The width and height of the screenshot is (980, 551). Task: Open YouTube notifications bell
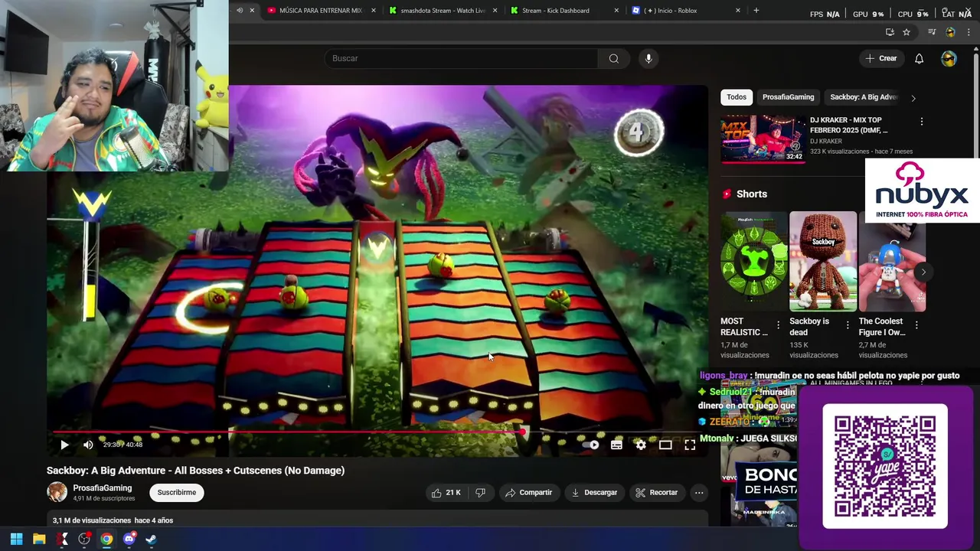[x=920, y=59]
